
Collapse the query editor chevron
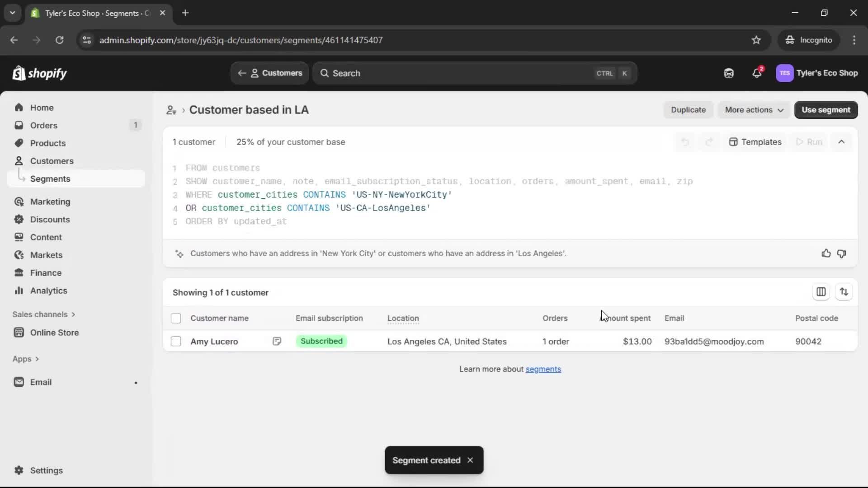click(x=841, y=142)
